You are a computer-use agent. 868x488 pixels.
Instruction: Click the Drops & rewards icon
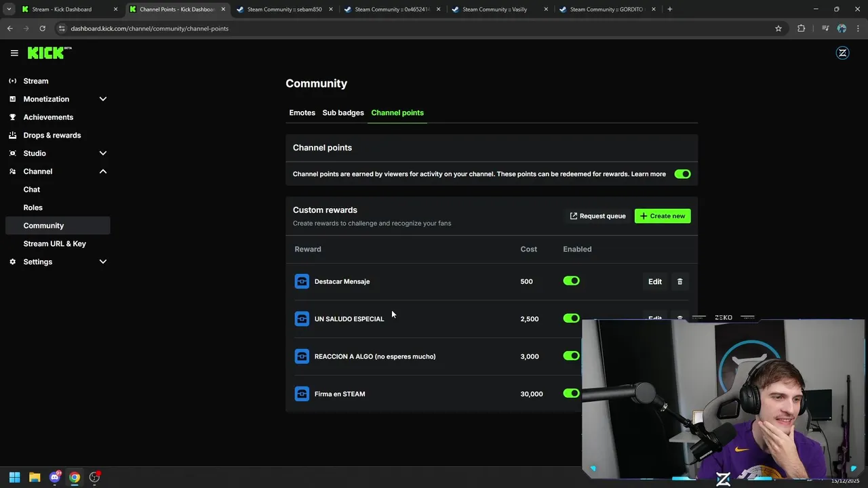(12, 135)
